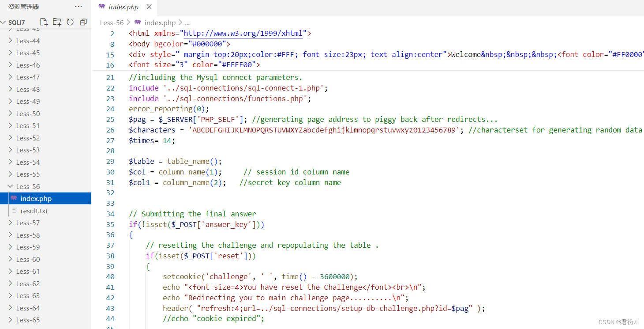Click the error_reporting(0) code line

click(169, 109)
